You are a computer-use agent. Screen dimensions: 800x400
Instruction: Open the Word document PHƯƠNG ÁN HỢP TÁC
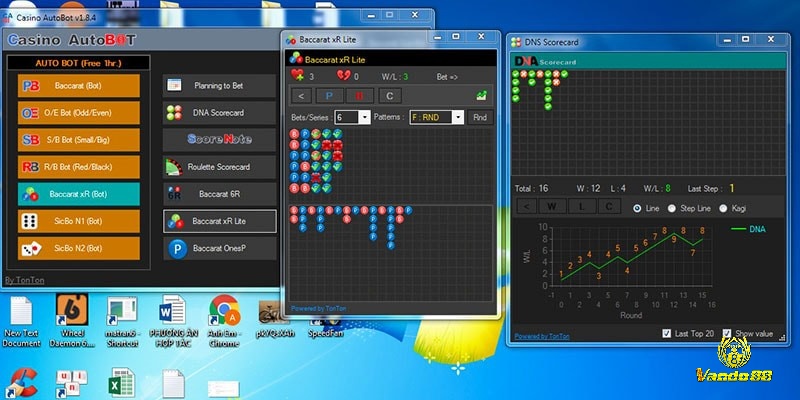coord(173,322)
